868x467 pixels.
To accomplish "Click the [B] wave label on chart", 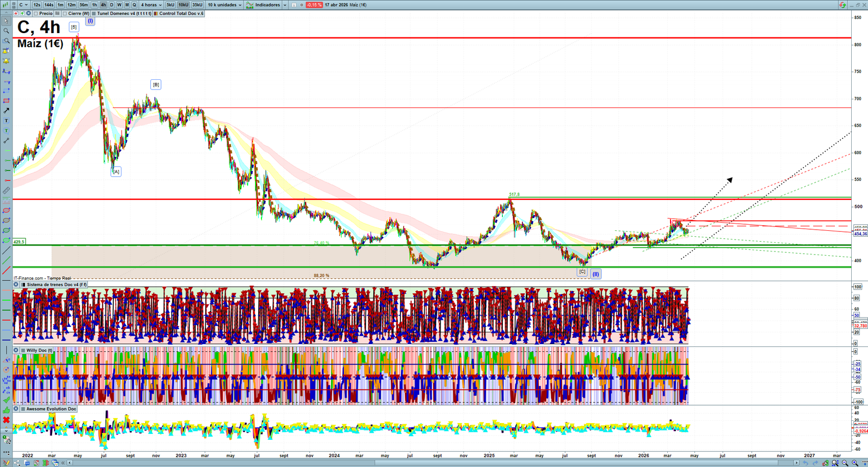I will pos(156,84).
